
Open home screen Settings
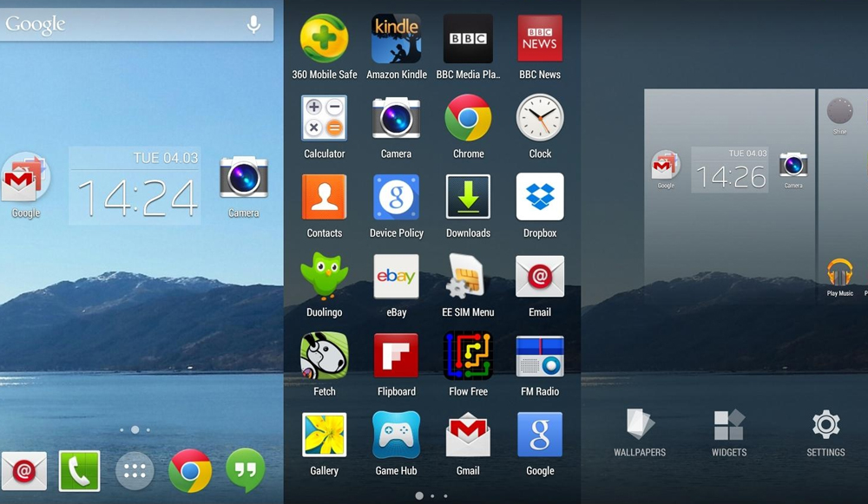(x=825, y=433)
